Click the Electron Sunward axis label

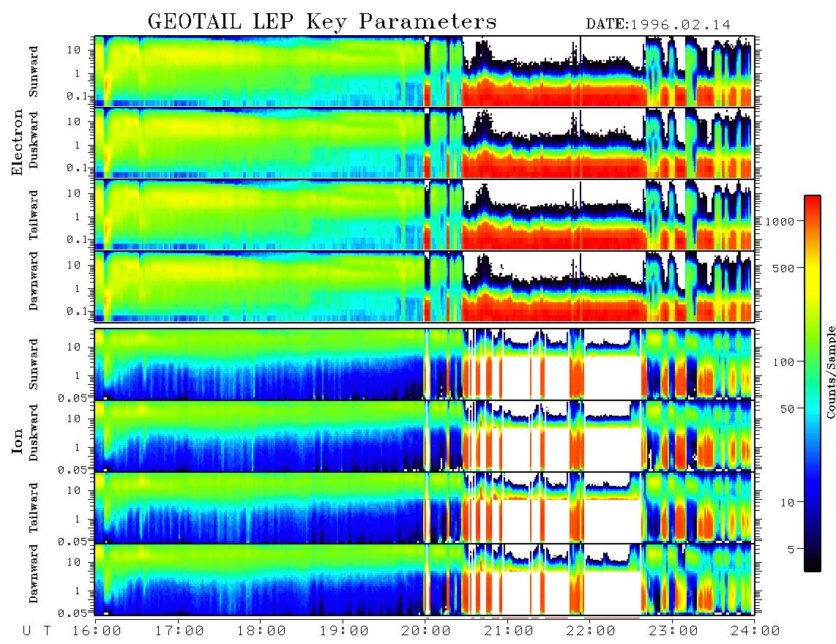coord(34,72)
